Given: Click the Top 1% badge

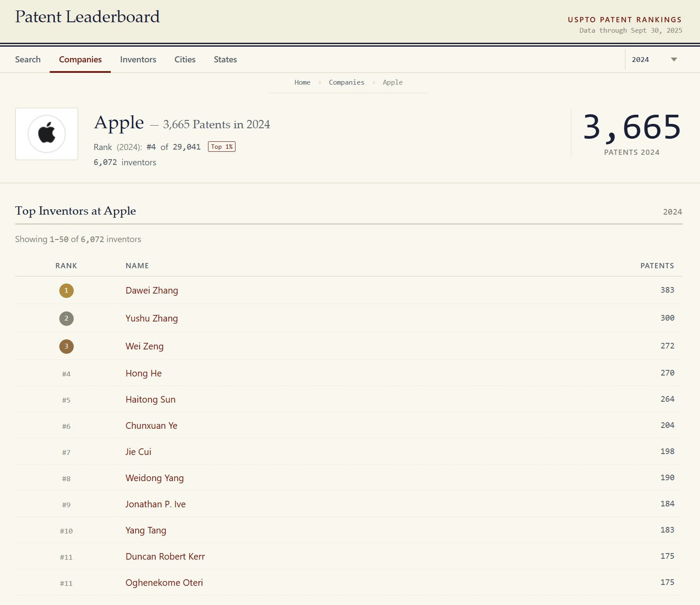Looking at the screenshot, I should [222, 147].
